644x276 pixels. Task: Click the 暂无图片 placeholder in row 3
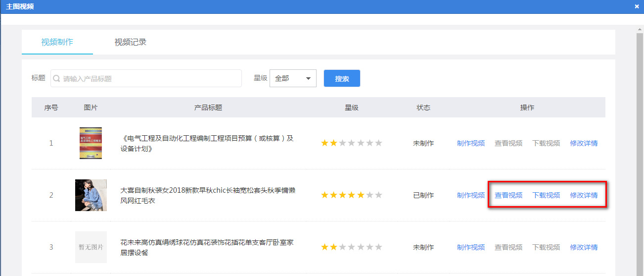(91, 247)
